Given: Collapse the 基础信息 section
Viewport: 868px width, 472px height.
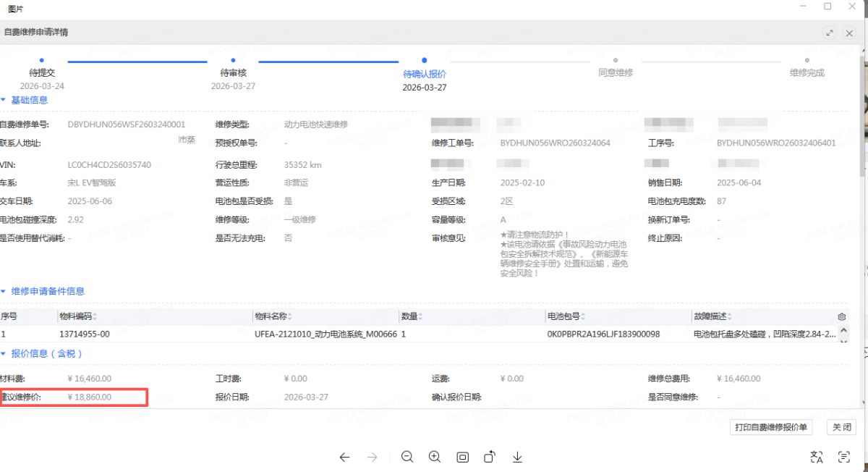Looking at the screenshot, I should coord(4,100).
